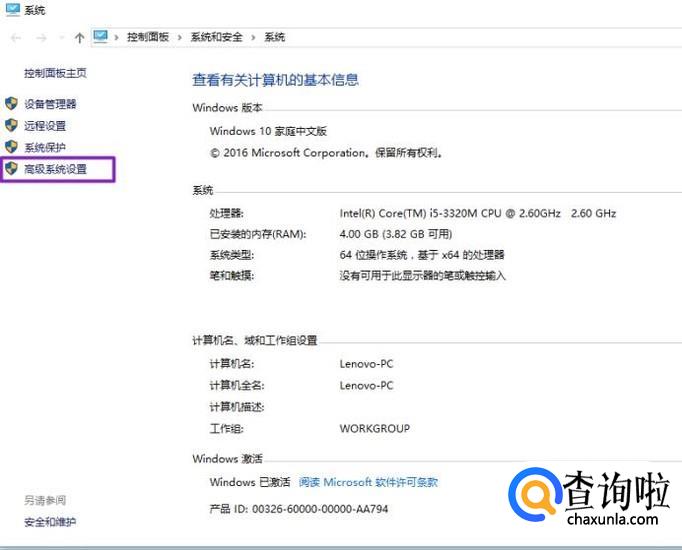Click the Windows 激活 section header
Image resolution: width=682 pixels, height=550 pixels.
pyautogui.click(x=227, y=459)
